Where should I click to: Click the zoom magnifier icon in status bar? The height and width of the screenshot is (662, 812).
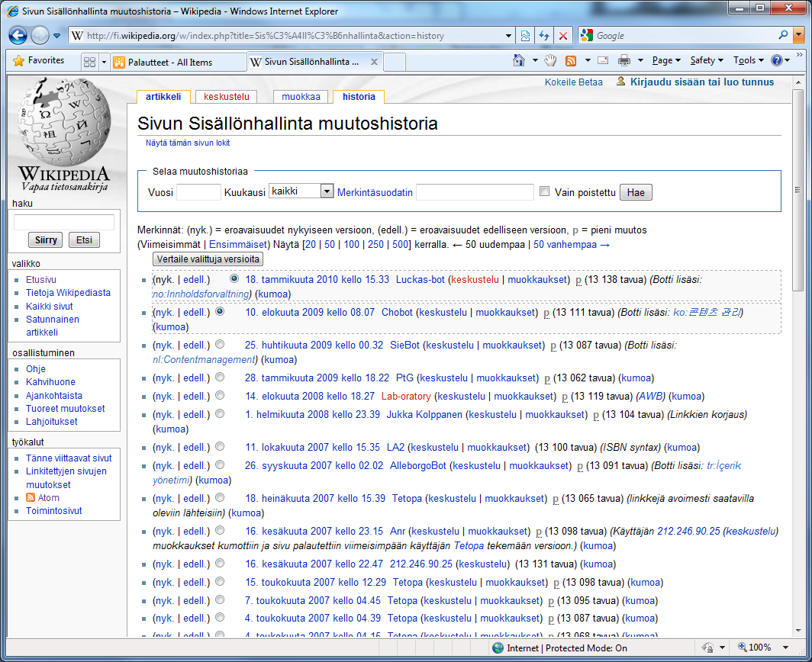pos(742,647)
